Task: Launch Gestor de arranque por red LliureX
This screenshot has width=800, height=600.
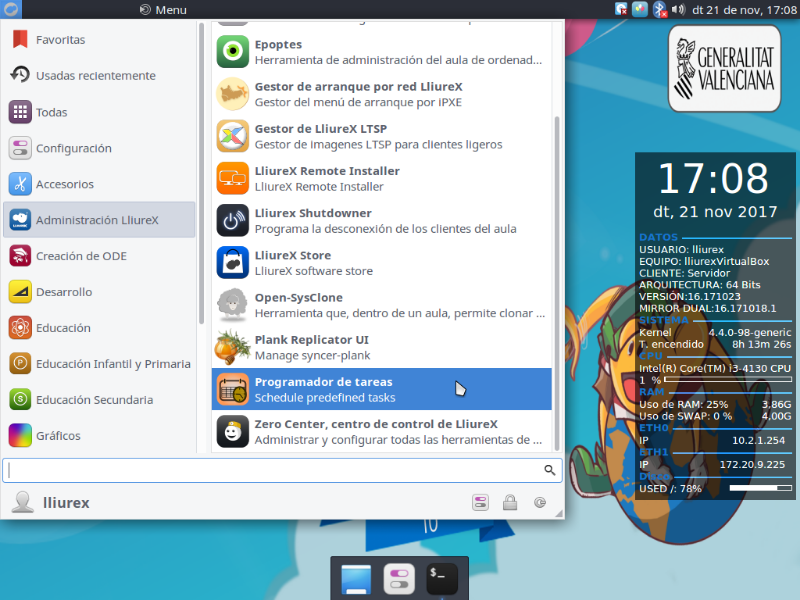Action: (x=381, y=94)
